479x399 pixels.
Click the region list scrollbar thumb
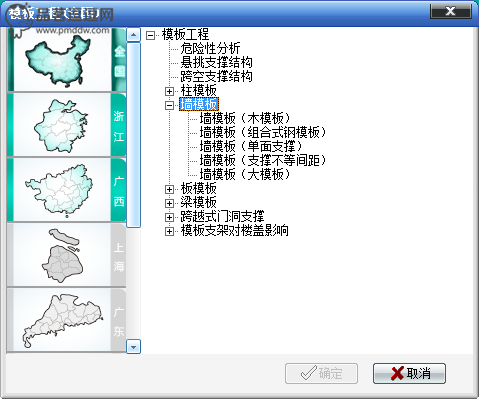[134, 135]
